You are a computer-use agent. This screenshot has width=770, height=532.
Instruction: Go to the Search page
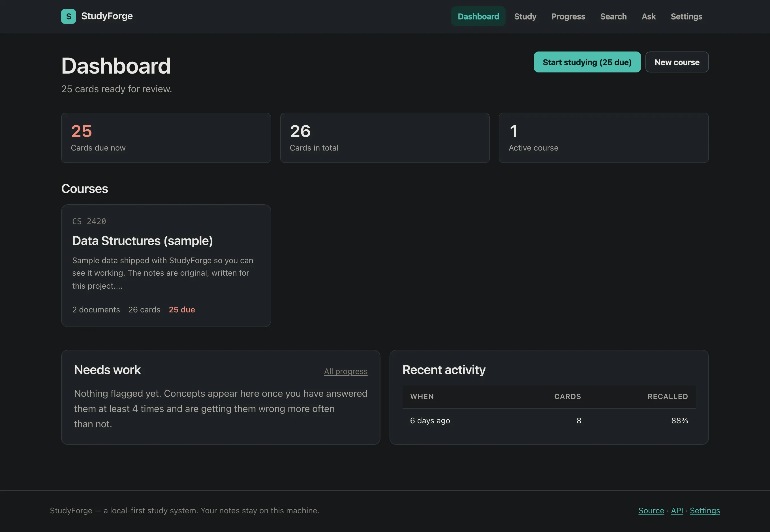613,16
